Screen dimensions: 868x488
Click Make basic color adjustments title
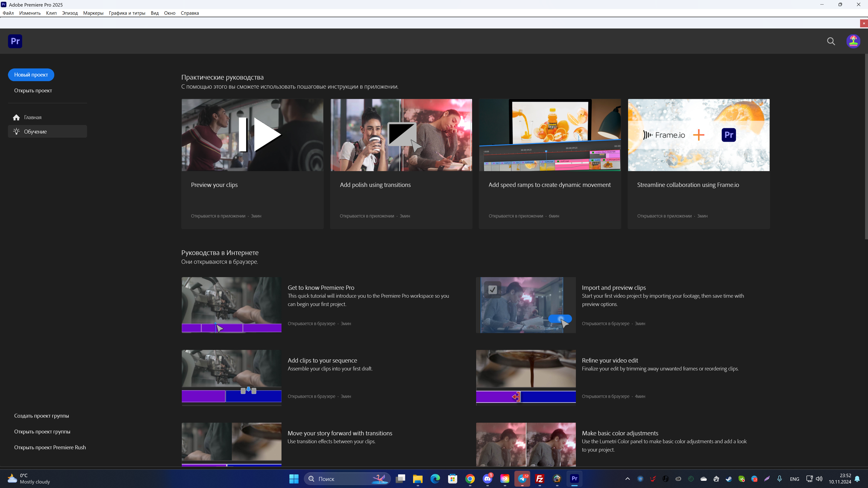click(x=620, y=433)
